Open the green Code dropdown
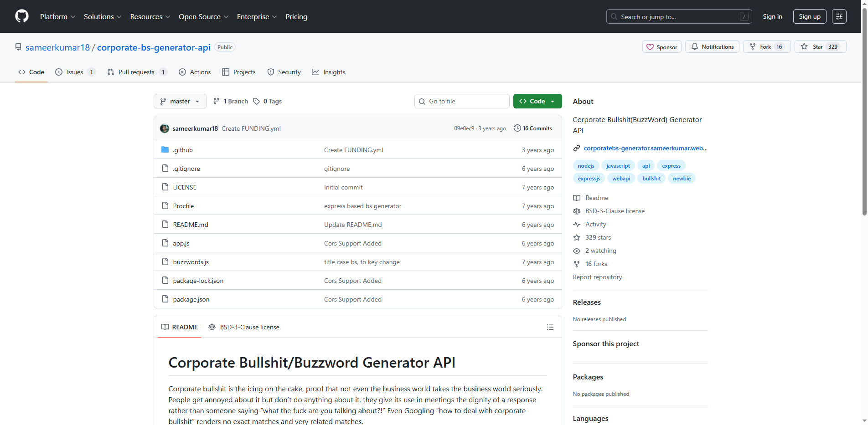 [x=537, y=101]
